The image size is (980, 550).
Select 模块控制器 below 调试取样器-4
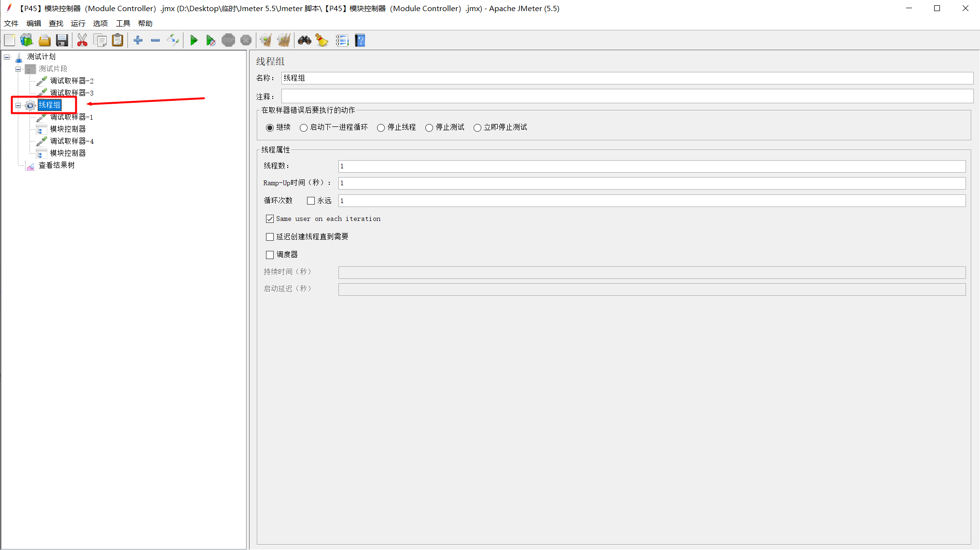68,153
